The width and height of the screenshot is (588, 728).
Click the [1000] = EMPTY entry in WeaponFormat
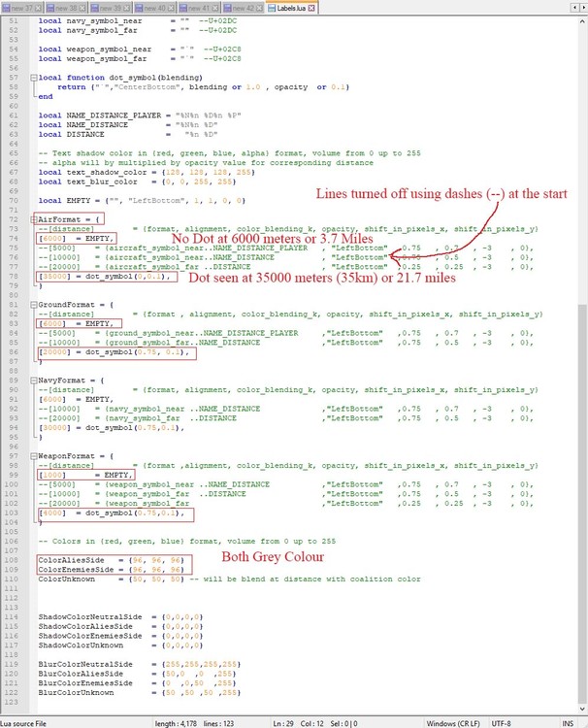coord(85,475)
